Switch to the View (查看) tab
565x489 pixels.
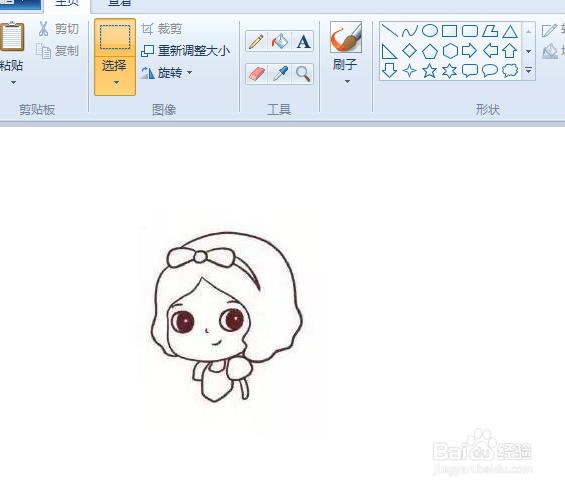120,4
